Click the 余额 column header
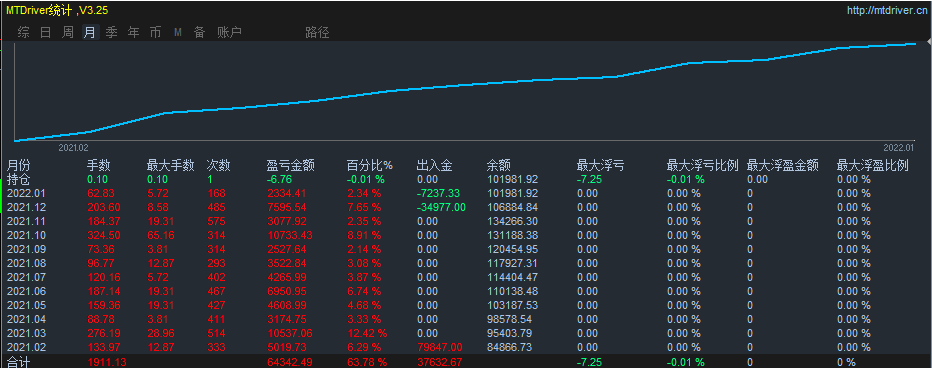 click(498, 166)
